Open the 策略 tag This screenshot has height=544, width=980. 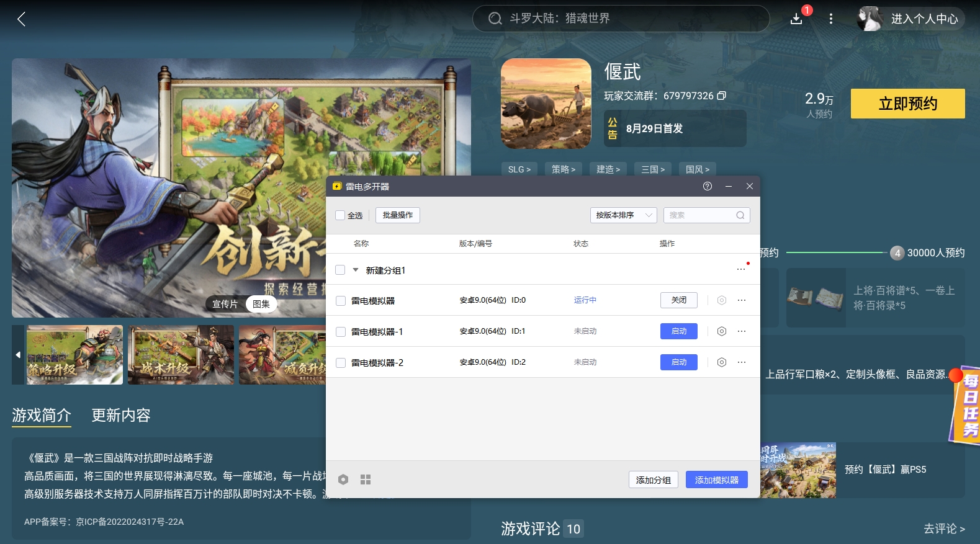[564, 169]
